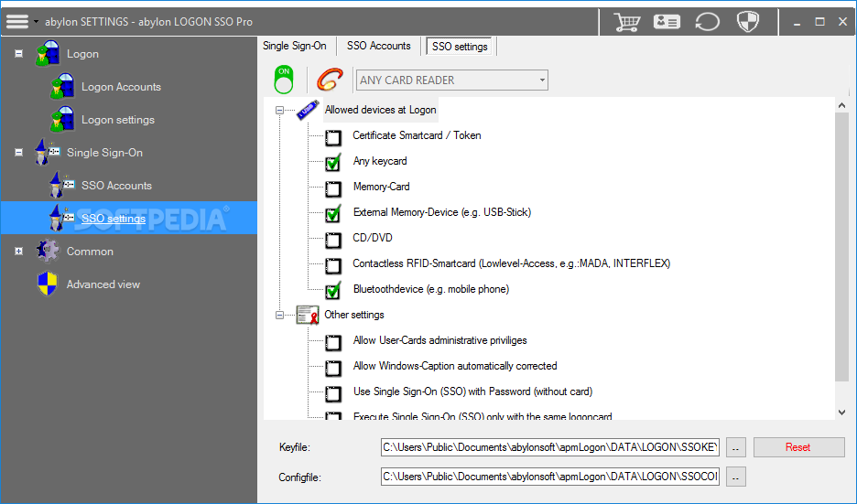Check Allow Windows-Caption automatically corrected
This screenshot has width=857, height=504.
point(333,369)
